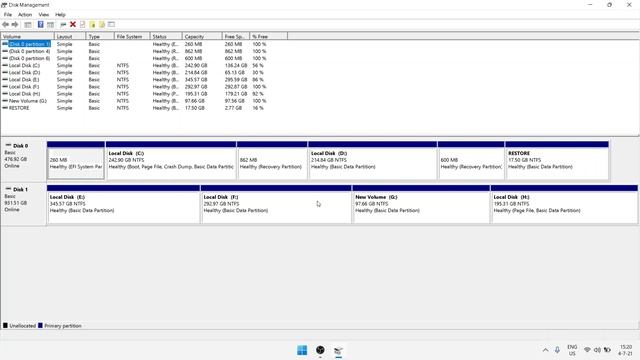Click the connect/refresh disk toolbar icon
Image resolution: width=640 pixels, height=360 pixels.
(x=63, y=24)
